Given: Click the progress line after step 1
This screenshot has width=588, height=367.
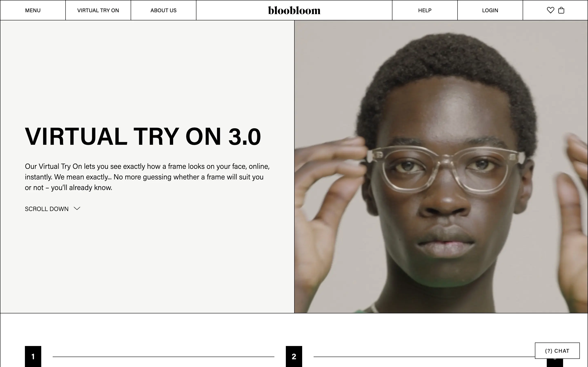Looking at the screenshot, I should [x=164, y=357].
